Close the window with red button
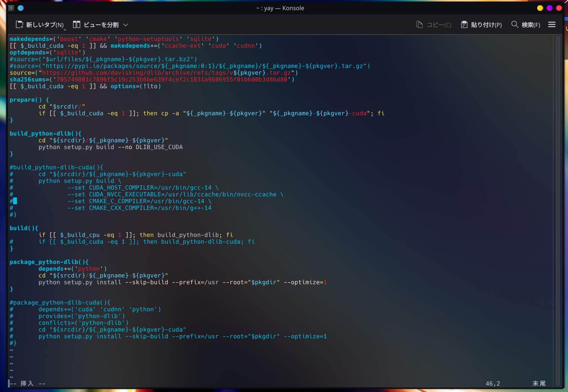The image size is (568, 392). point(559,8)
